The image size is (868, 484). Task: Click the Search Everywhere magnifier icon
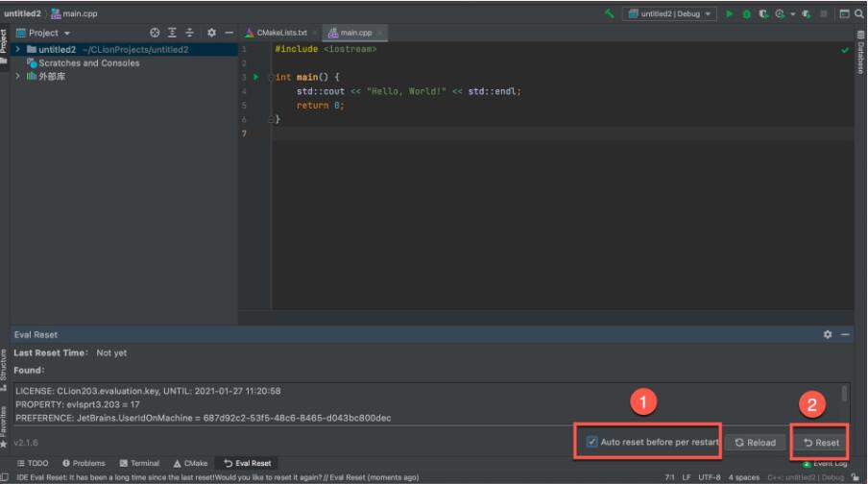(857, 13)
